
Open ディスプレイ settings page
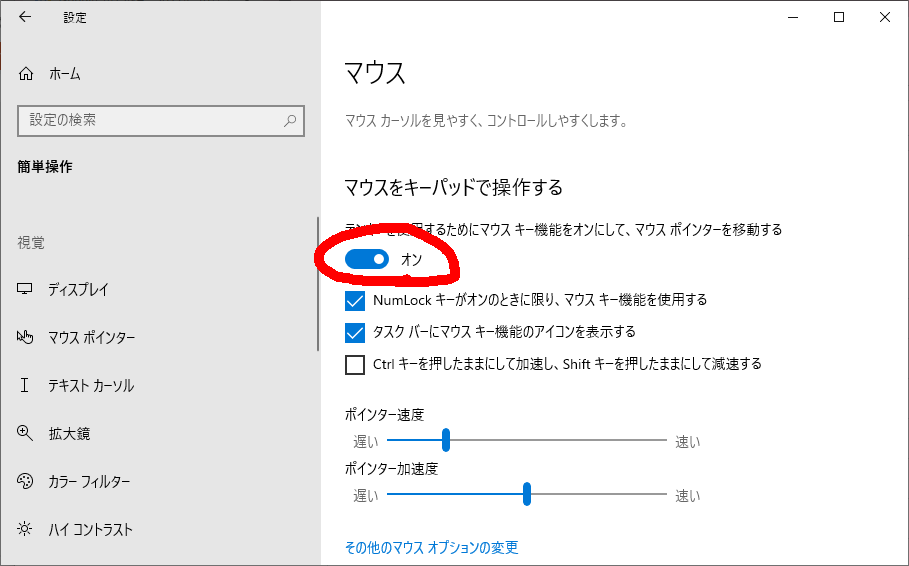pos(78,290)
